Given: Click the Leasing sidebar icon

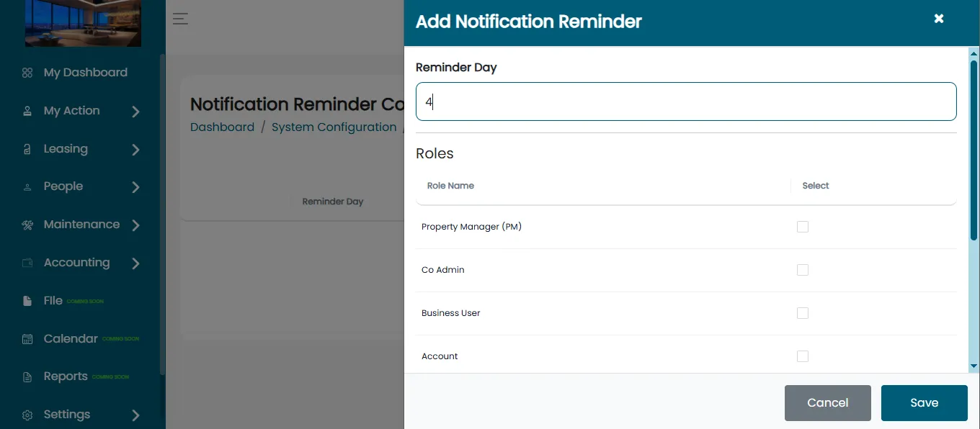Looking at the screenshot, I should [x=27, y=149].
